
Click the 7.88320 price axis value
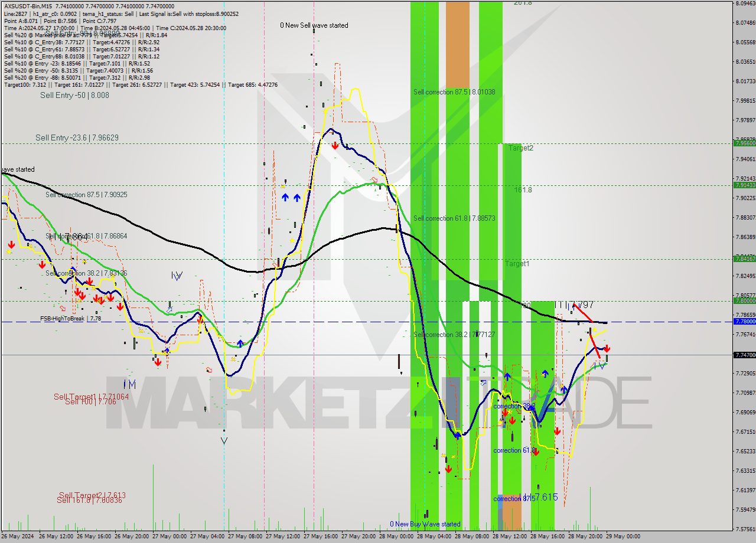coord(745,217)
